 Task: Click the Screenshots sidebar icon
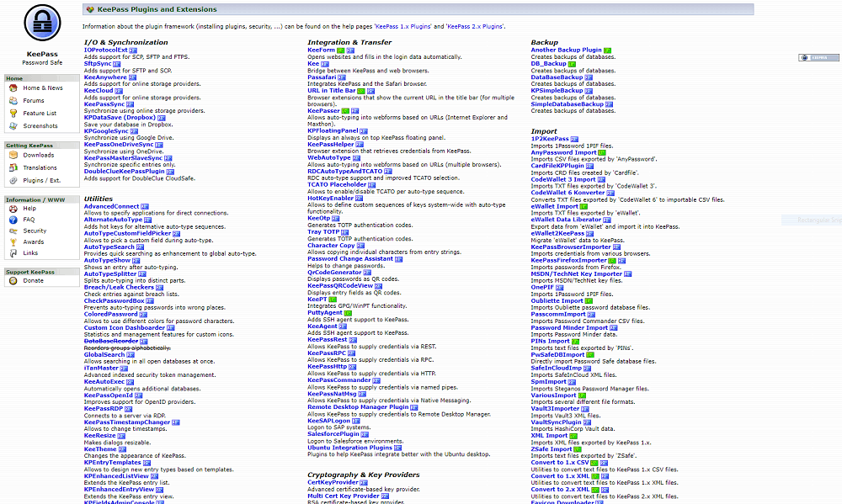(x=13, y=126)
